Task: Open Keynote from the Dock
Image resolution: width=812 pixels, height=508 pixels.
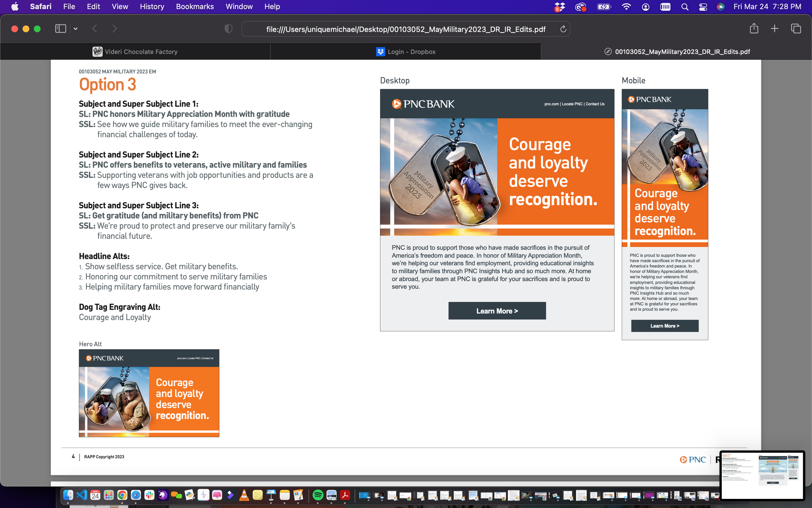Action: (x=271, y=495)
